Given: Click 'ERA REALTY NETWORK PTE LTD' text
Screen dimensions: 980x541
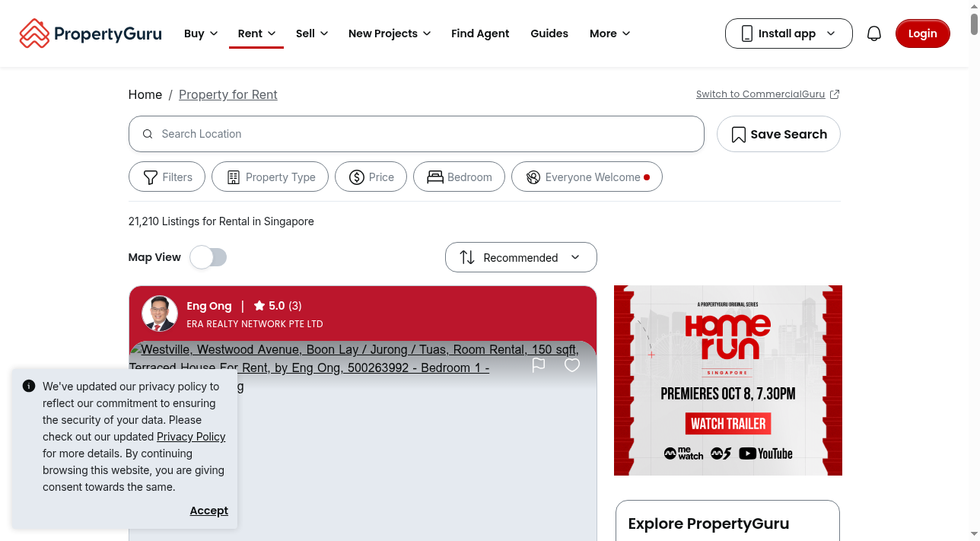Looking at the screenshot, I should (255, 324).
